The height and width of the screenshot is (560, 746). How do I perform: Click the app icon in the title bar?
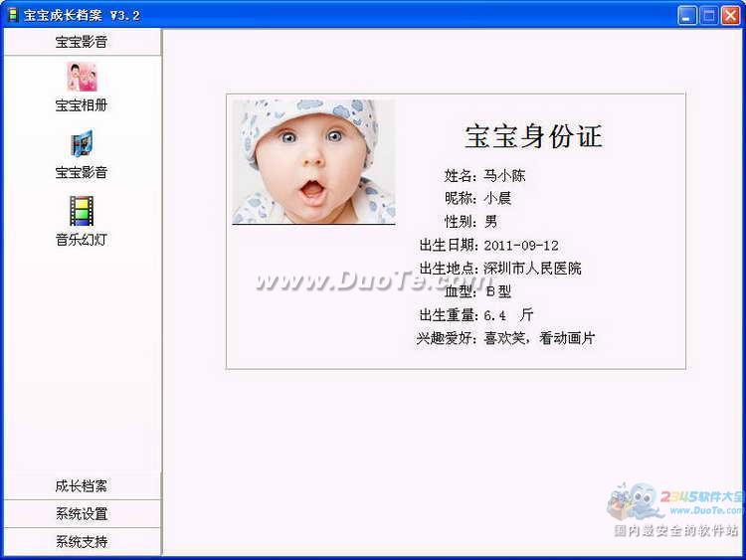coord(13,15)
